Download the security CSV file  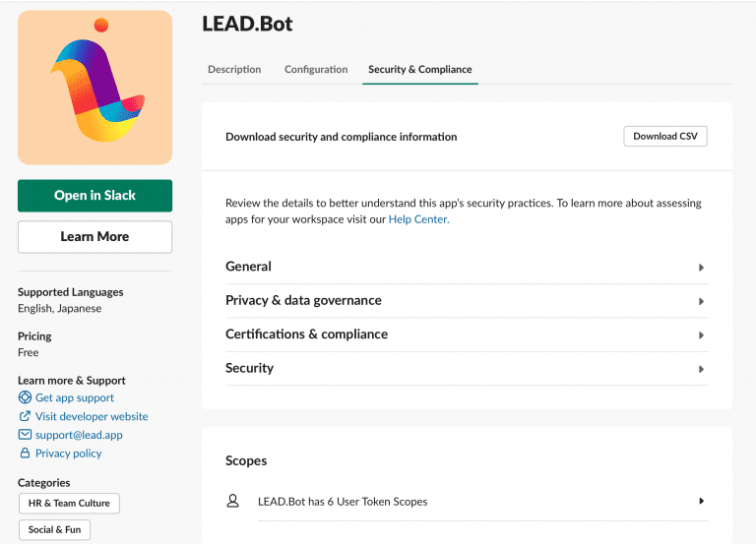coord(664,137)
